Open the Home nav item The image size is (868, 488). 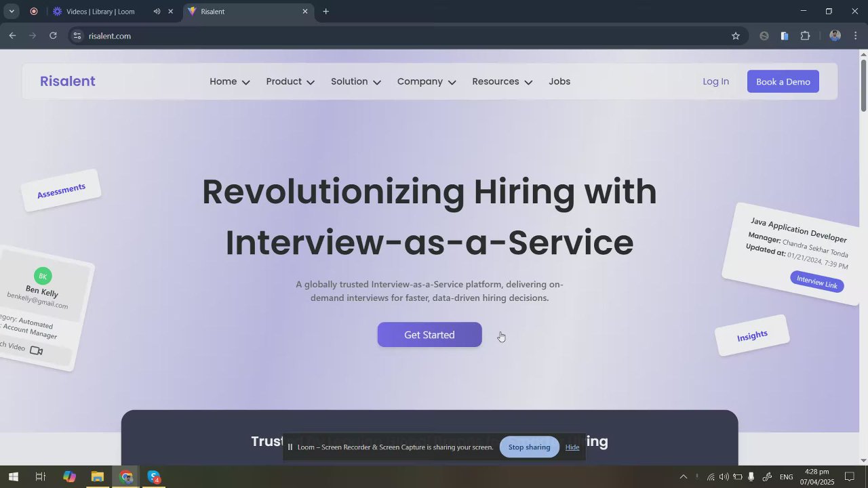[223, 81]
